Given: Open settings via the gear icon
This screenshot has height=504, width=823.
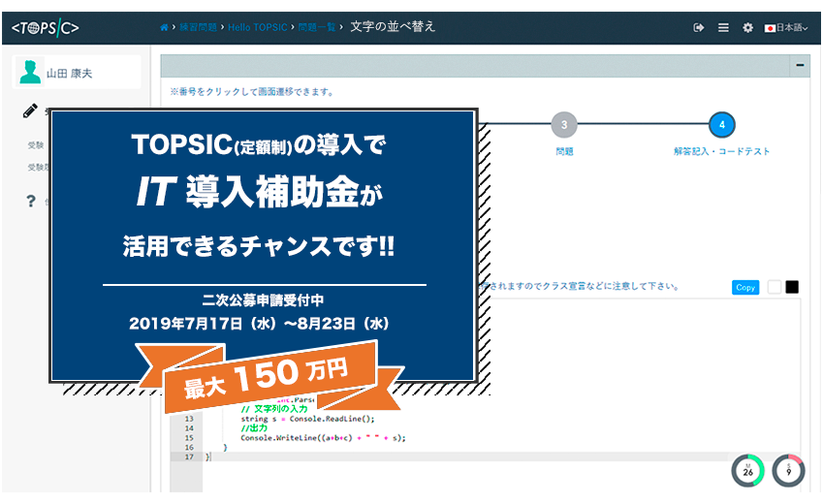Looking at the screenshot, I should [x=747, y=28].
